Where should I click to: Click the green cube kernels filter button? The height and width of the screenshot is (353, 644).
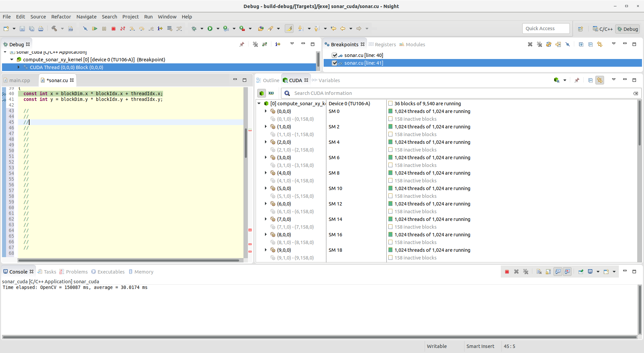pos(262,93)
